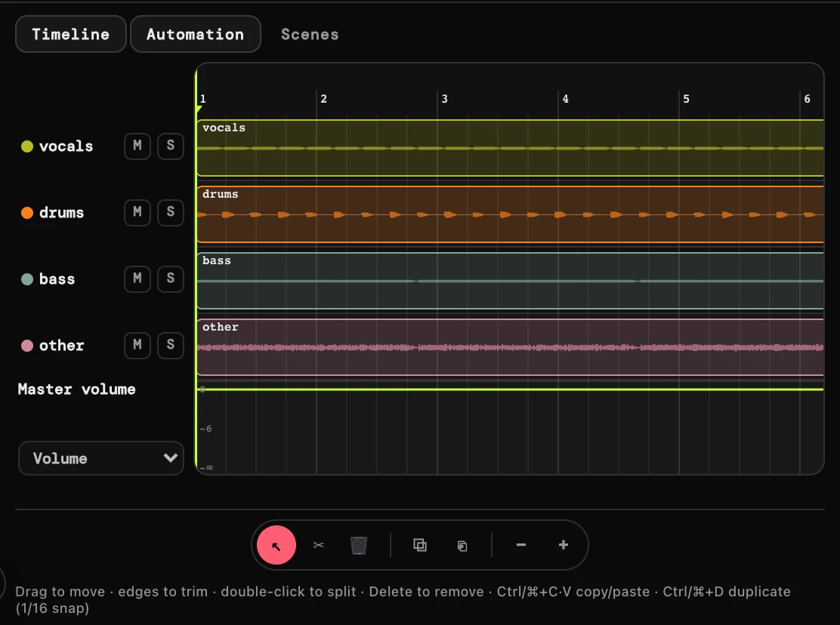The image size is (840, 625).
Task: Click the "Drag to move" hint text
Action: 60,591
